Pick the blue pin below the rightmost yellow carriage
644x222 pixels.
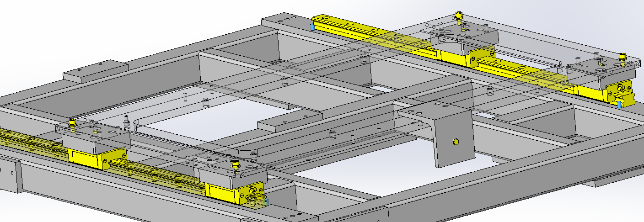[619, 104]
